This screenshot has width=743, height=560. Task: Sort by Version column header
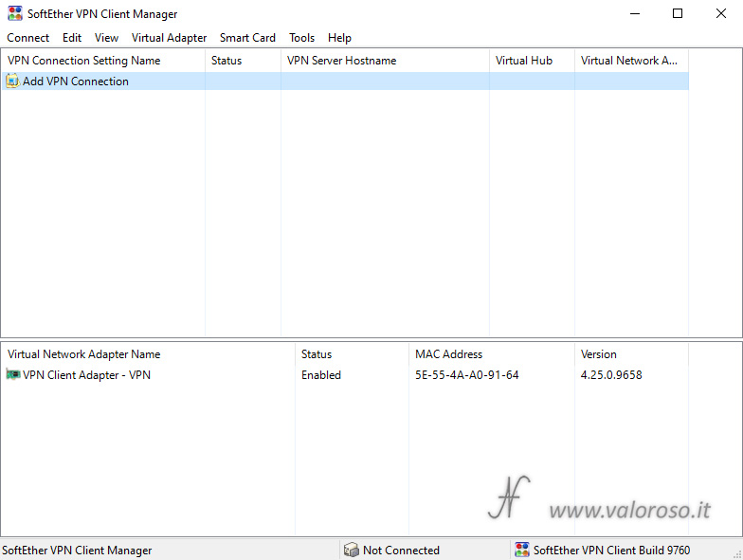tap(631, 354)
